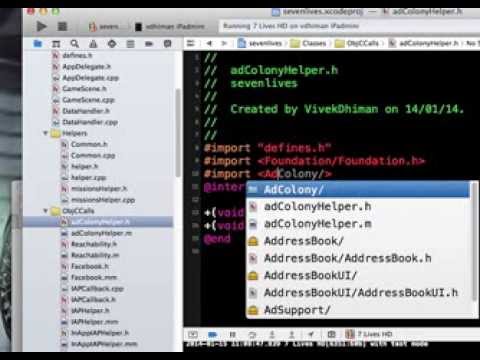Open DataHandler.cpp in file navigator
The image size is (480, 360).
(90, 122)
